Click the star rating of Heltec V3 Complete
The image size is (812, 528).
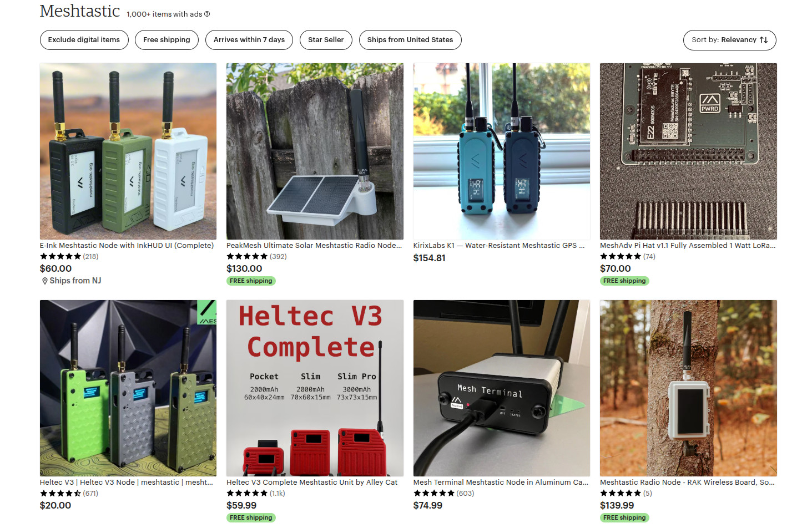(247, 493)
